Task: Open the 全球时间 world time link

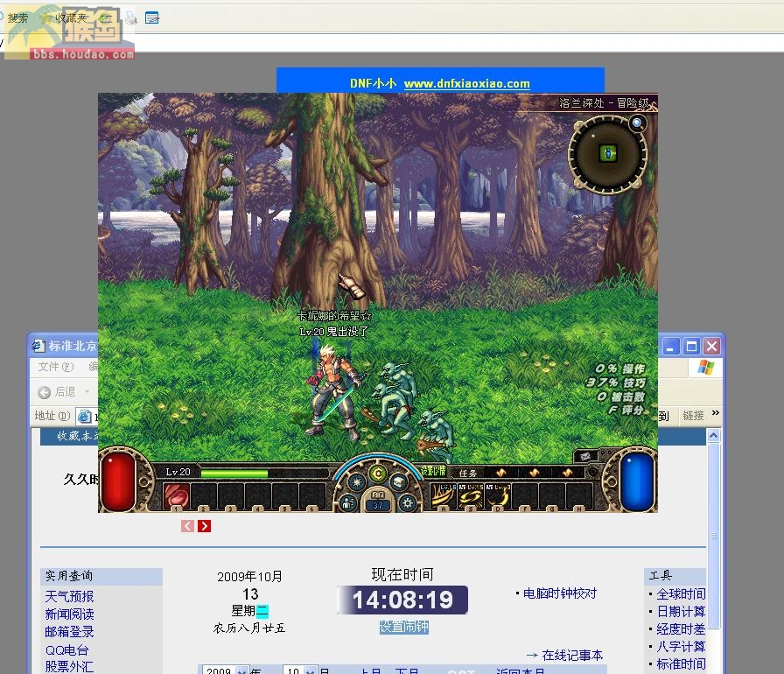Action: (681, 594)
